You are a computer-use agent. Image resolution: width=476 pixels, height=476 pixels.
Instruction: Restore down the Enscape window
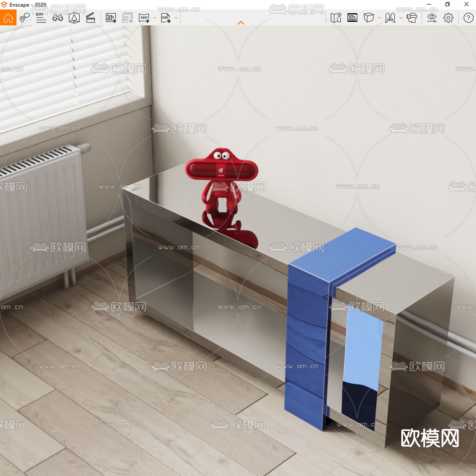click(x=447, y=4)
